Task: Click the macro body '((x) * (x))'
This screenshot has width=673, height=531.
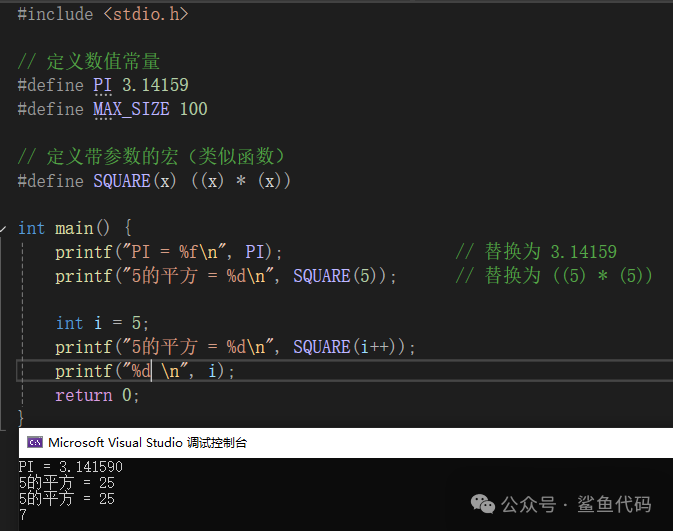Action: (x=241, y=181)
